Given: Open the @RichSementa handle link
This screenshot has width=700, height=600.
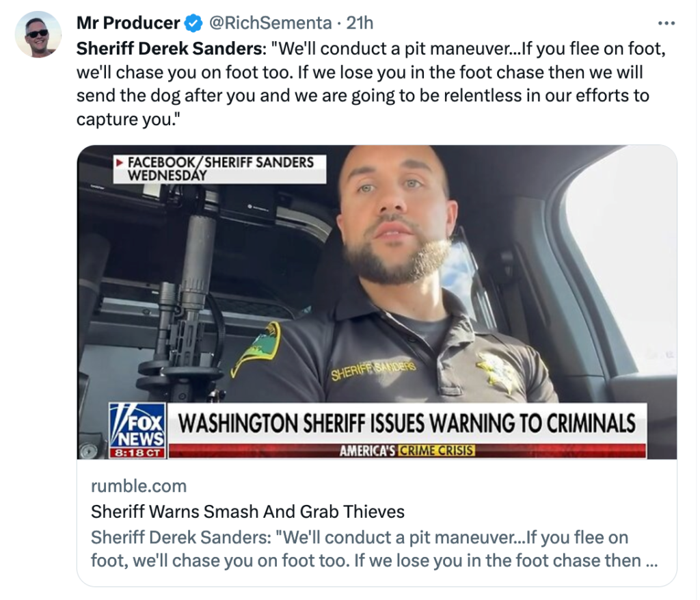Looking at the screenshot, I should coord(271,23).
